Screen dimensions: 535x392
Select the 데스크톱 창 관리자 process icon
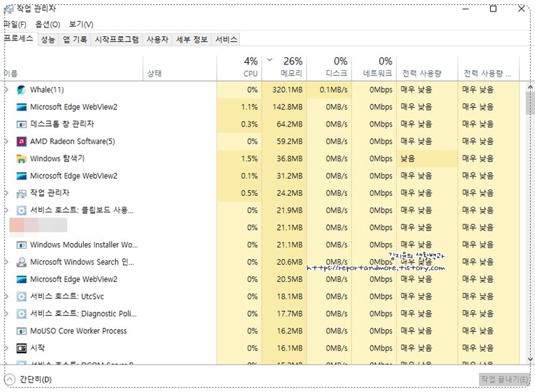click(x=21, y=124)
